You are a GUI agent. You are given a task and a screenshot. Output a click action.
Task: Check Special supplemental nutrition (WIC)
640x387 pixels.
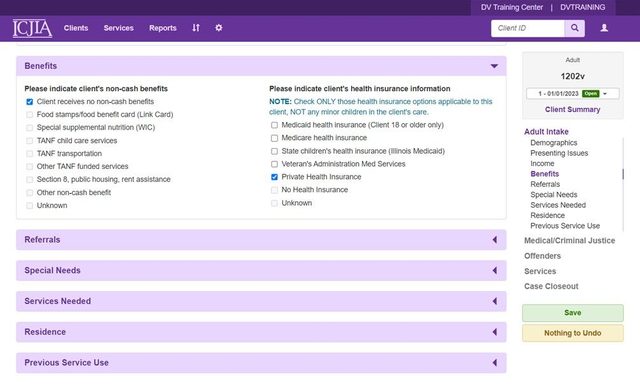point(29,128)
